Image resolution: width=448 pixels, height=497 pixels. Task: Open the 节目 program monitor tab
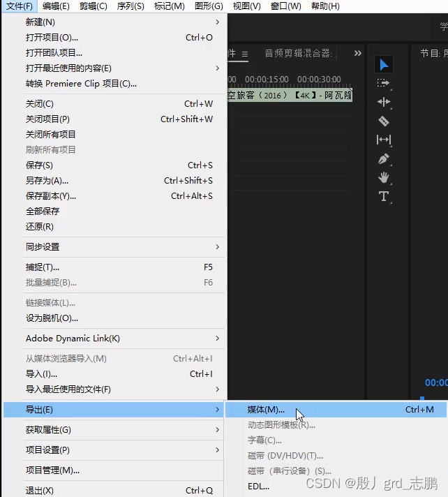point(434,53)
